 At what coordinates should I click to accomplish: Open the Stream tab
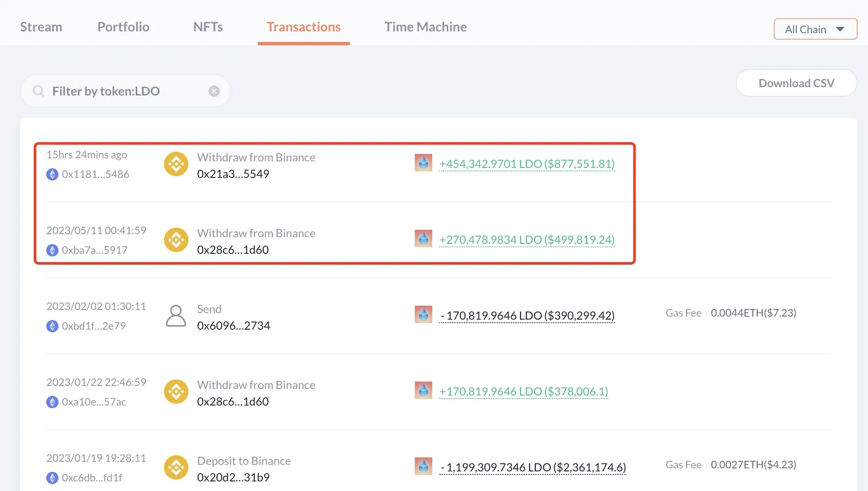pos(41,27)
